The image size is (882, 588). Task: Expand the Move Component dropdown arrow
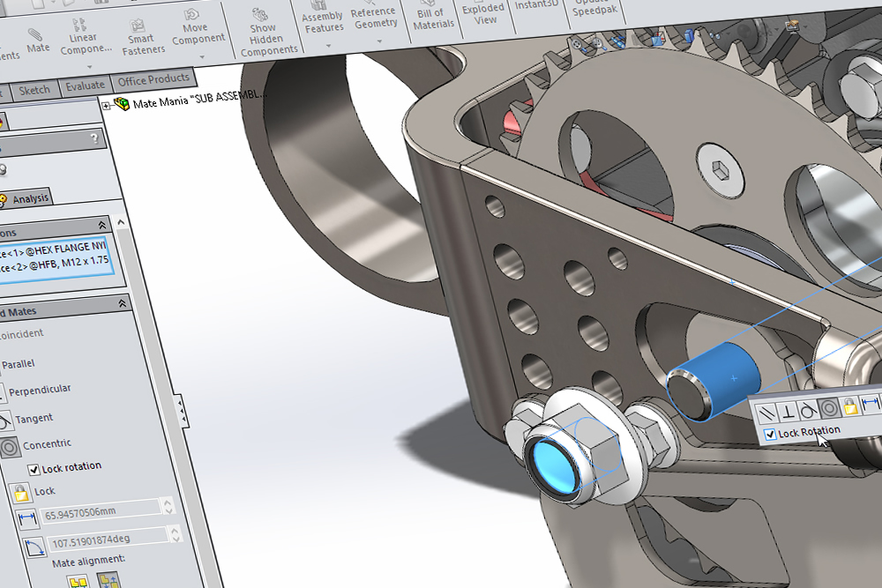202,56
